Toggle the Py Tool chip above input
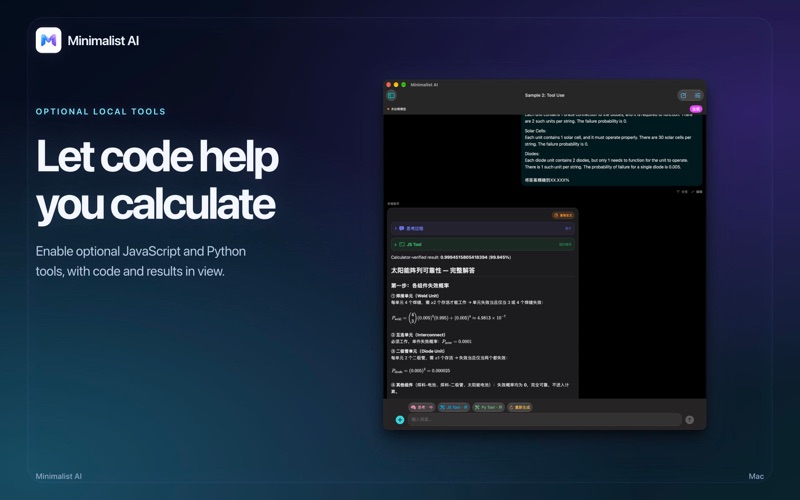The image size is (800, 500). point(488,407)
